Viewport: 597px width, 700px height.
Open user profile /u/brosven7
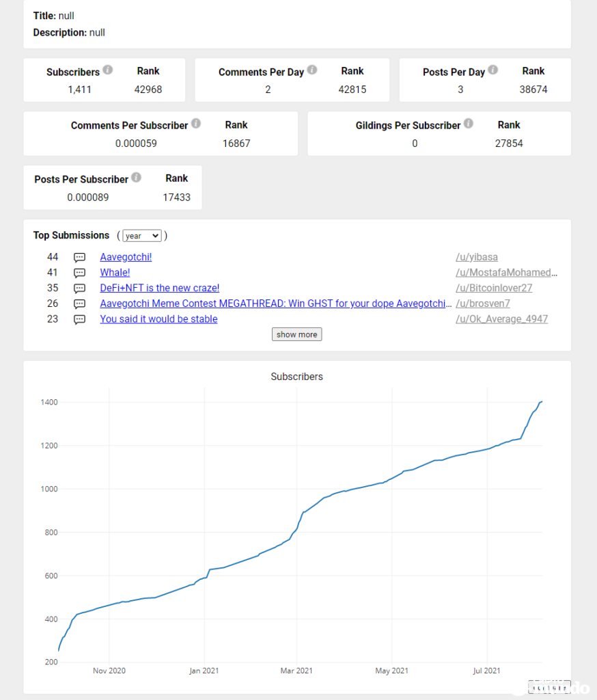pos(483,304)
